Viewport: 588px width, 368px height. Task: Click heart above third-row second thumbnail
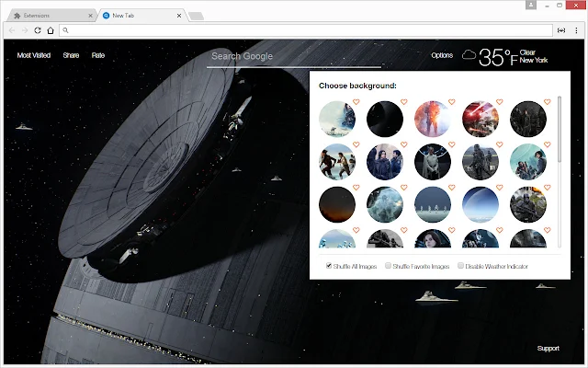click(x=403, y=188)
